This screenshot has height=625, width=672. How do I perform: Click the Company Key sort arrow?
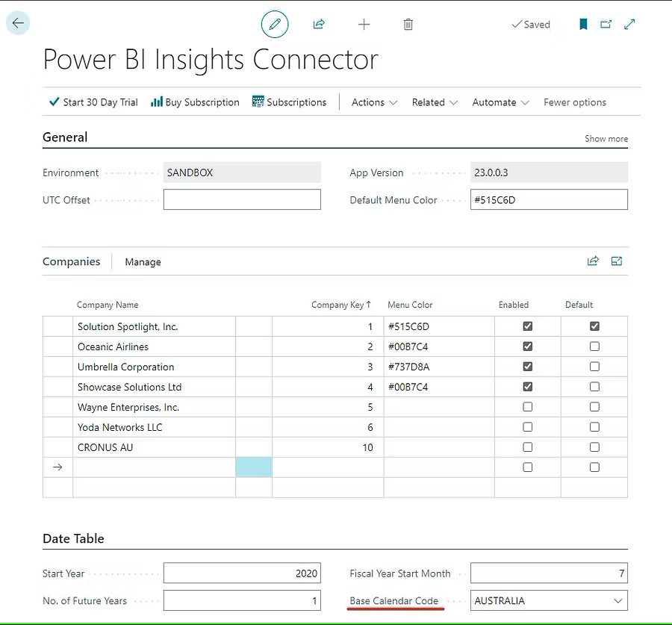coord(368,305)
